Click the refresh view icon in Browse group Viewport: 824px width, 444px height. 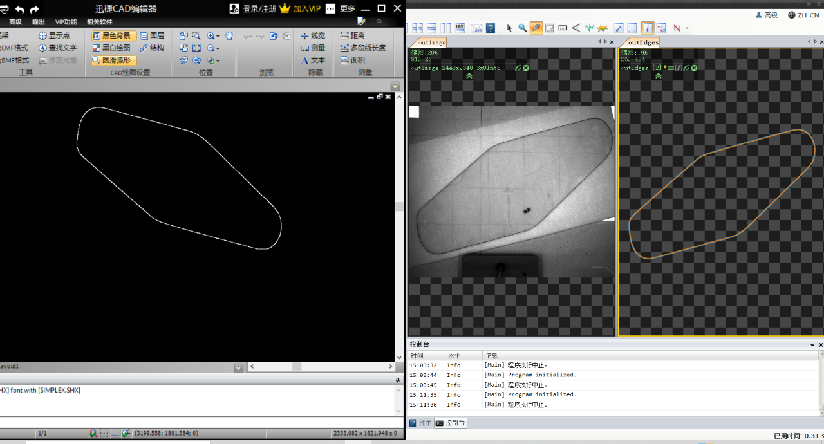pos(273,36)
